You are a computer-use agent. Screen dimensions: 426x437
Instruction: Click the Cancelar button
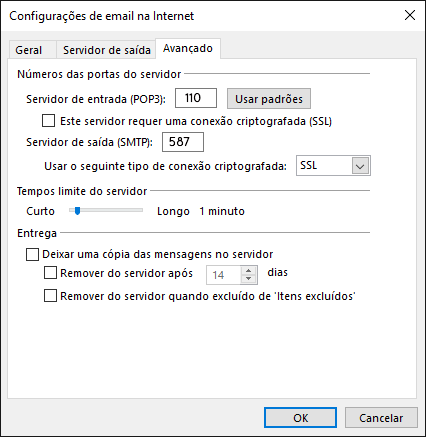[x=381, y=418]
